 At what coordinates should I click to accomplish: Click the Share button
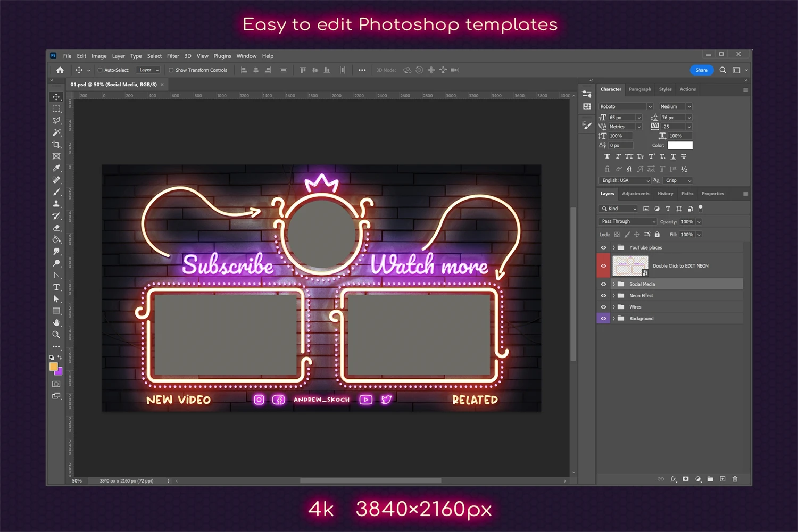tap(701, 70)
